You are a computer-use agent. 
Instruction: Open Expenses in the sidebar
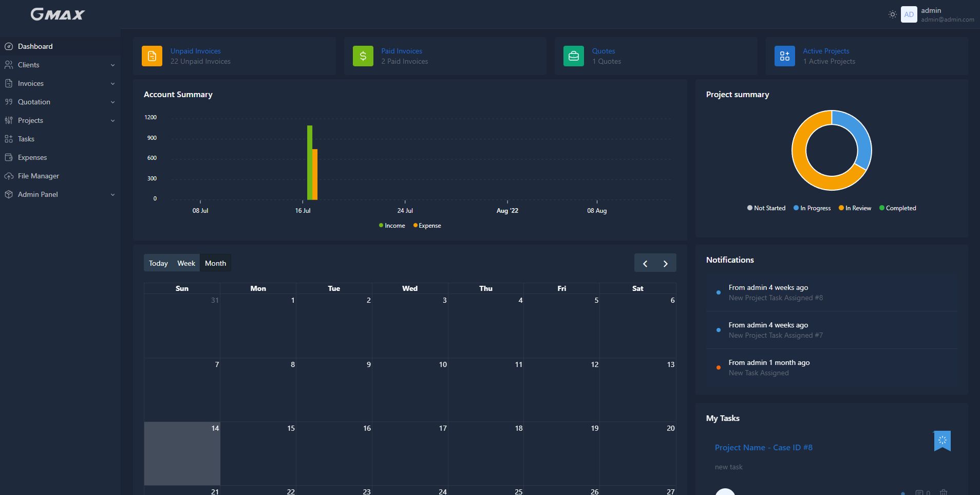pos(32,157)
